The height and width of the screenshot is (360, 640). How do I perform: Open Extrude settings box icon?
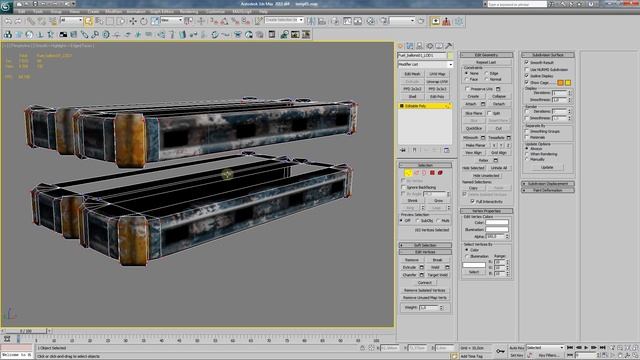(x=422, y=267)
